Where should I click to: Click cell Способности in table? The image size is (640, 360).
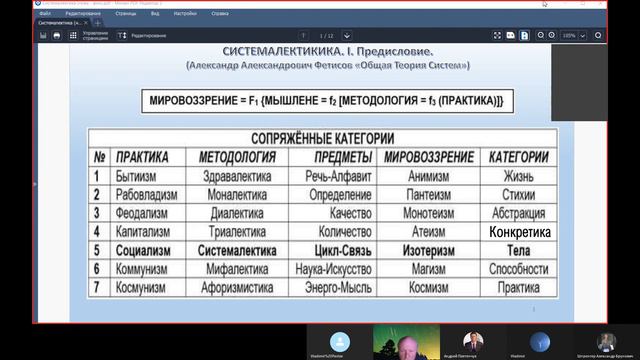[519, 269]
